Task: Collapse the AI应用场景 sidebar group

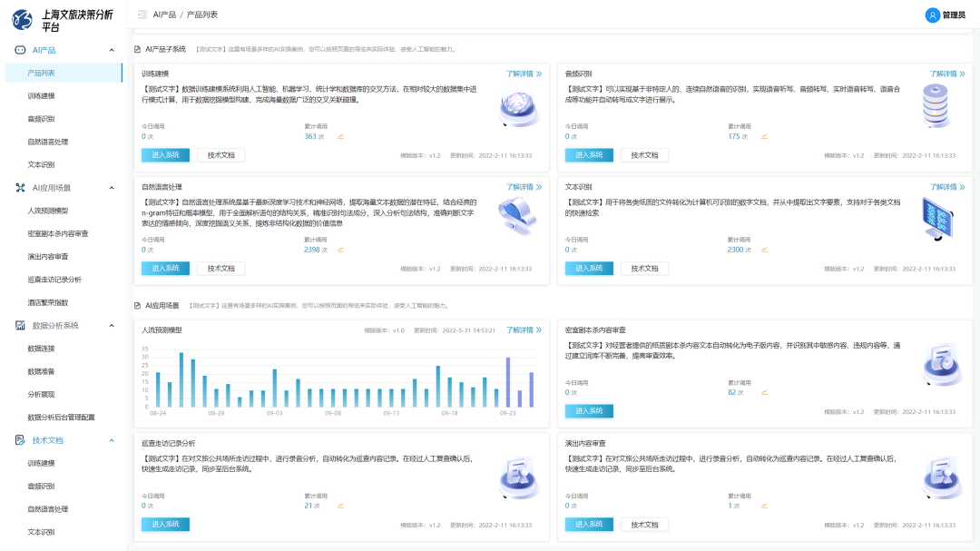Action: coord(112,188)
